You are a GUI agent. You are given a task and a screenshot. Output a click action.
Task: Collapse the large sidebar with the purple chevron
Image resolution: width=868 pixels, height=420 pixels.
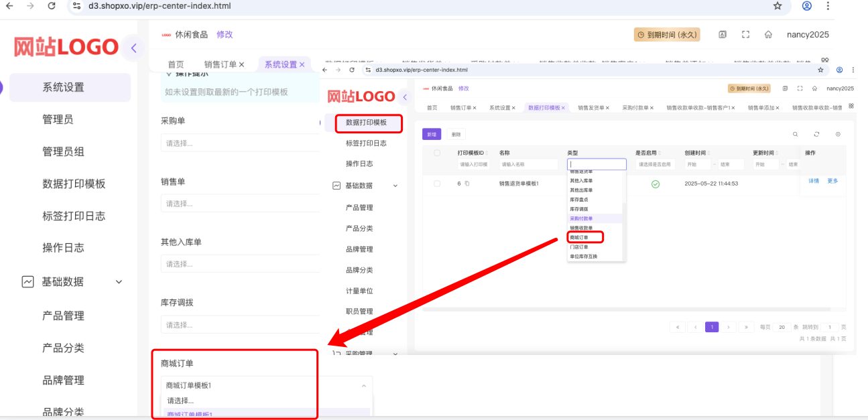tap(133, 48)
